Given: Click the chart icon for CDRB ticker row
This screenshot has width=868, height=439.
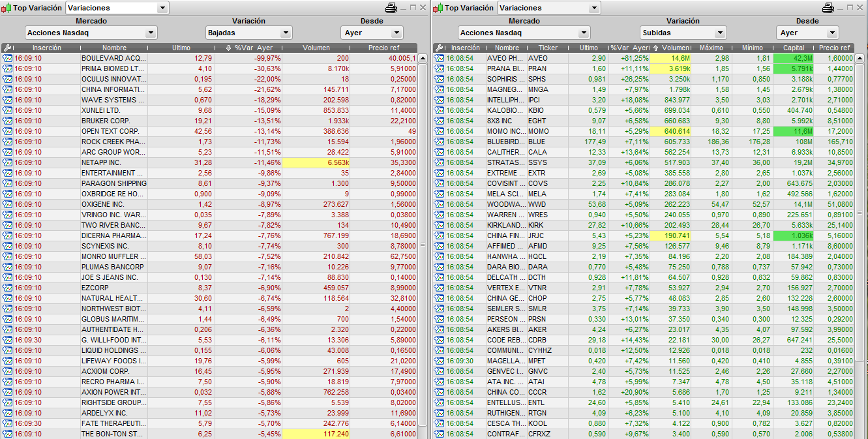Looking at the screenshot, I should coord(439,340).
